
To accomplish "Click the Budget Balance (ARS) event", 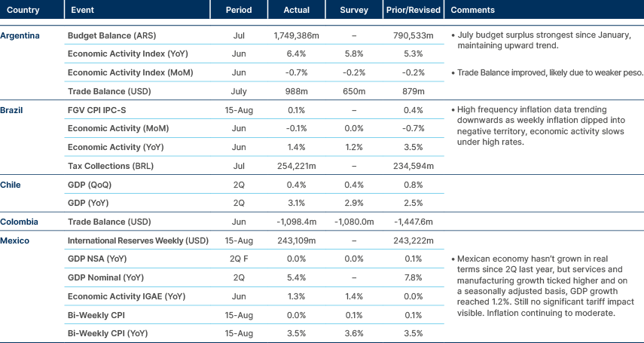I will point(111,35).
